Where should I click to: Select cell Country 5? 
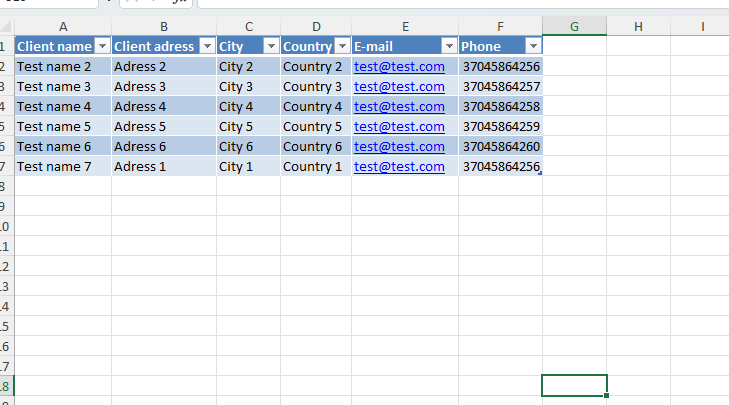tap(316, 126)
